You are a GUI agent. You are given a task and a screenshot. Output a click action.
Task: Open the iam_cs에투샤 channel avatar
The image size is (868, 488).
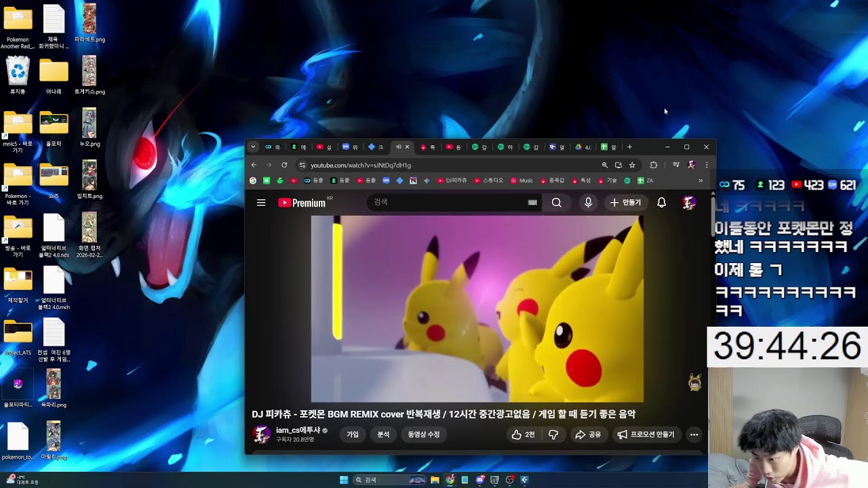(261, 434)
